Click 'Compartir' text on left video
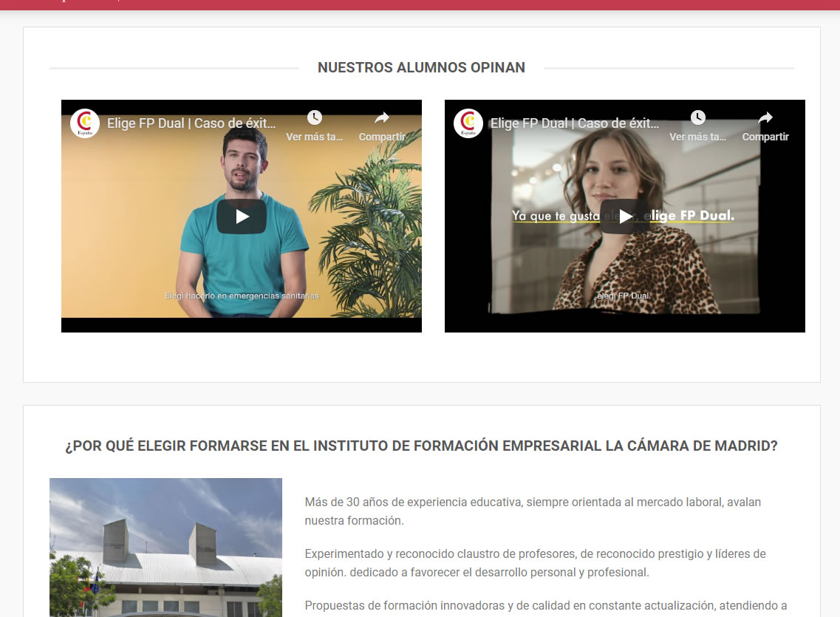This screenshot has width=840, height=617. point(382,137)
